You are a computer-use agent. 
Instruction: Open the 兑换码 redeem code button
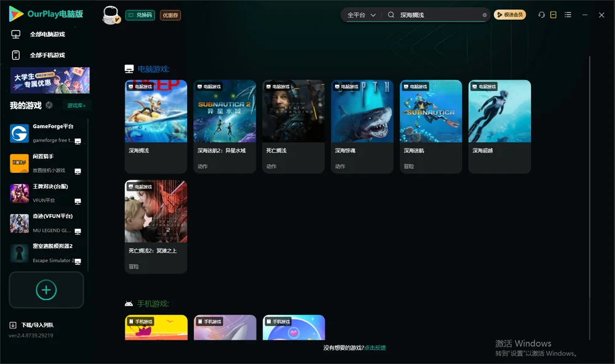(x=140, y=15)
